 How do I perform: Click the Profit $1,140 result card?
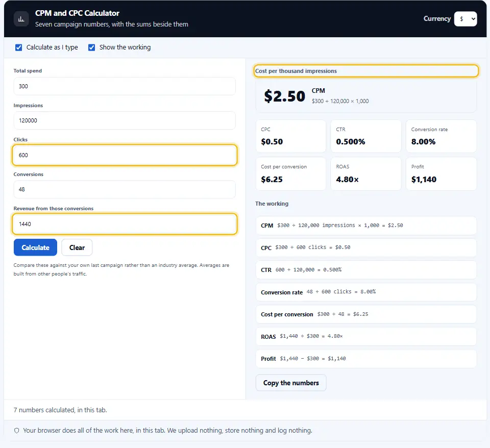(x=441, y=173)
